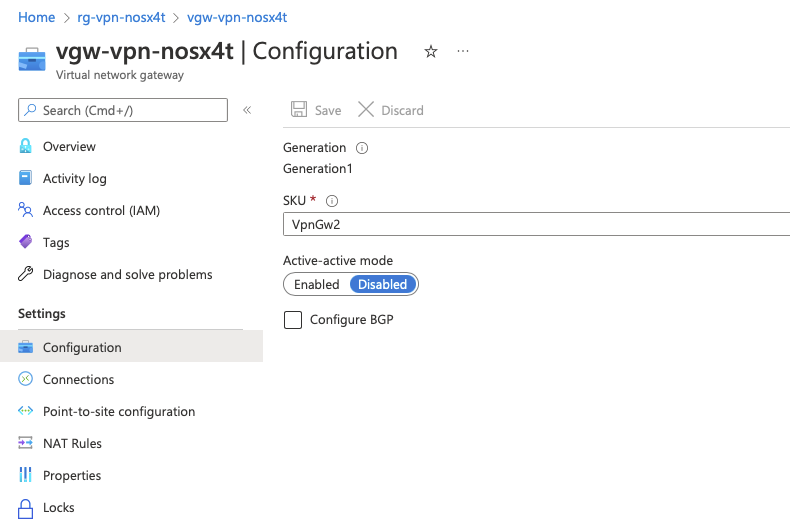Click the Properties bars icon
The image size is (790, 530).
pos(25,475)
